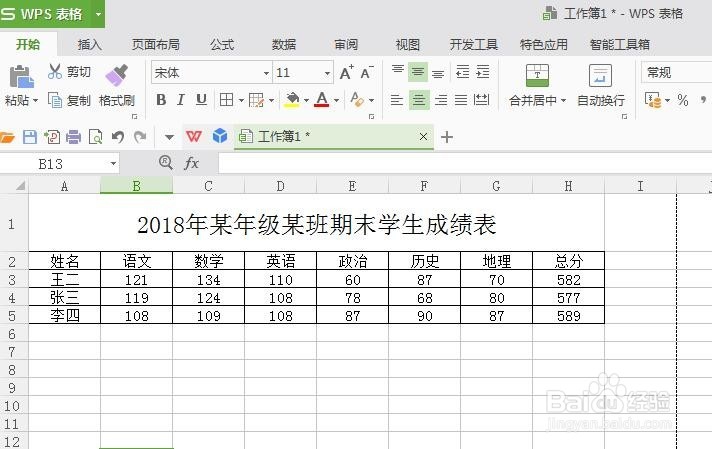Open the Name Box B13 dropdown arrow

point(113,163)
